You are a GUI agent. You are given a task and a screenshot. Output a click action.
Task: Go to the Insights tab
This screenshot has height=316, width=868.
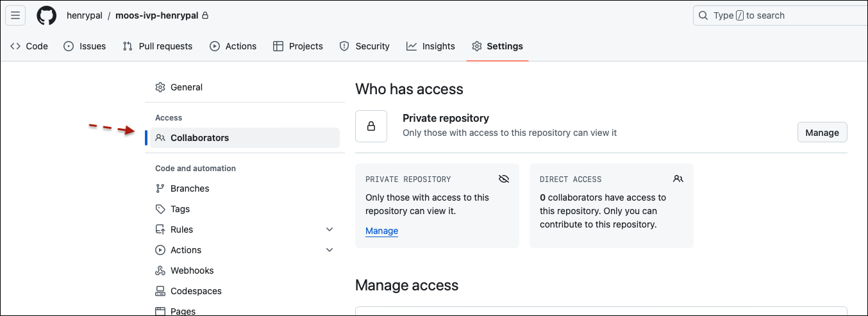click(431, 46)
